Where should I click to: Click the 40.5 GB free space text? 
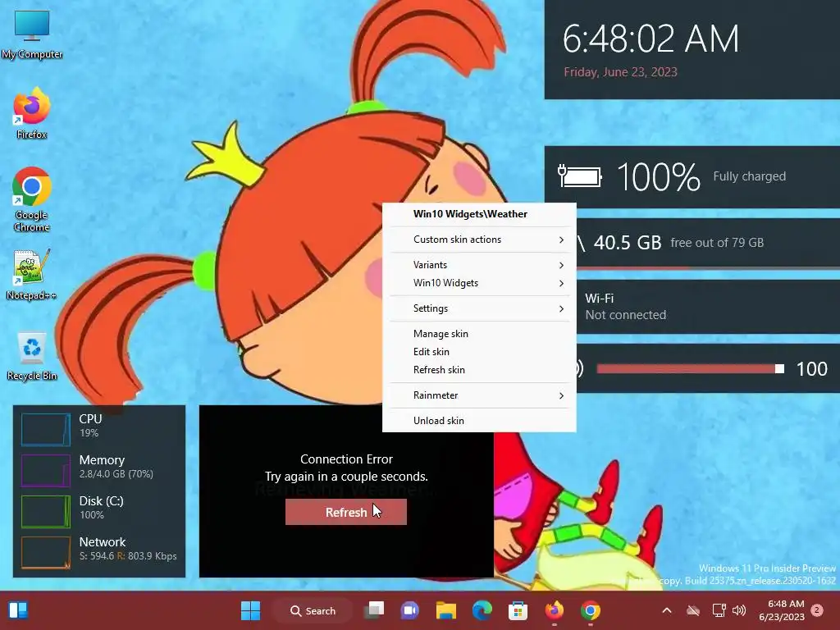pos(628,243)
